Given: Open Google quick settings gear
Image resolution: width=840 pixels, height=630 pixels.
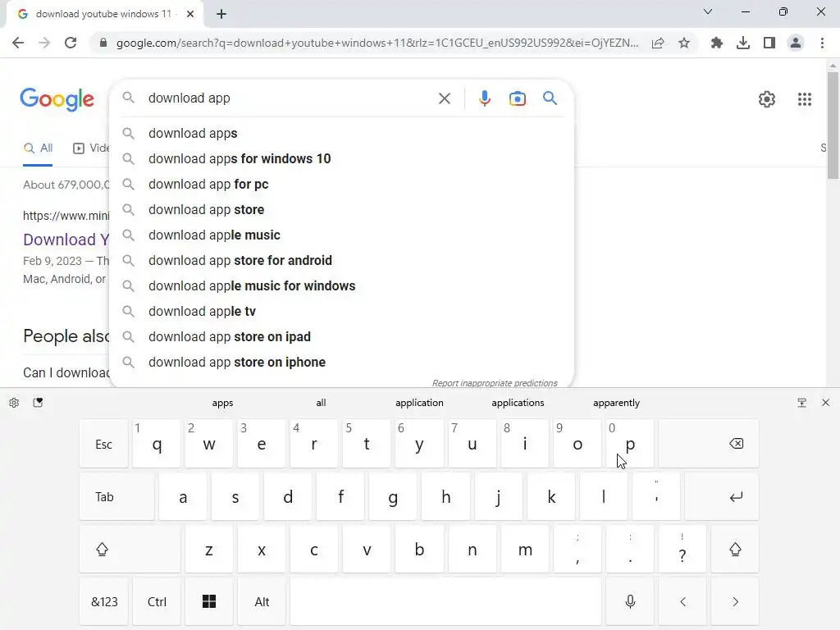Looking at the screenshot, I should pyautogui.click(x=767, y=99).
